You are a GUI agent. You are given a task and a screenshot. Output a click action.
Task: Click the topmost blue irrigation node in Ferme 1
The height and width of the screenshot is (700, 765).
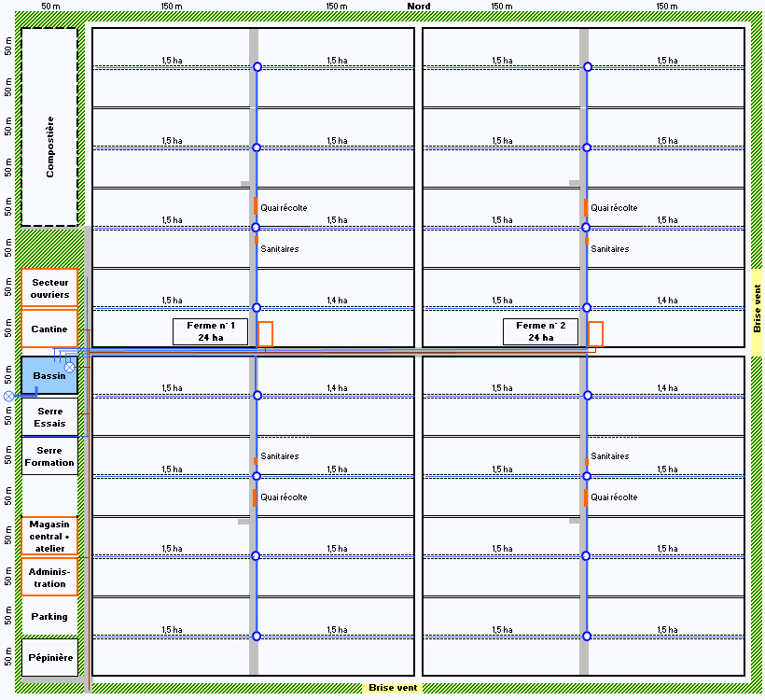point(257,67)
